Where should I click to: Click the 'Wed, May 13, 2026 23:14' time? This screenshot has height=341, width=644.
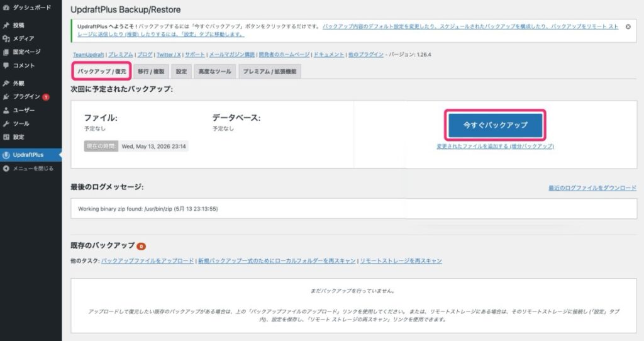coord(153,146)
